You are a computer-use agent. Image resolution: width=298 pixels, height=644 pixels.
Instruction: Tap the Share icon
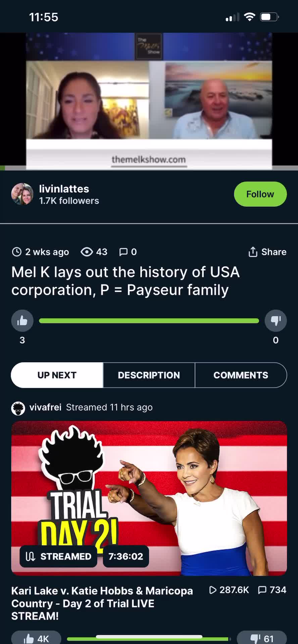tap(253, 252)
